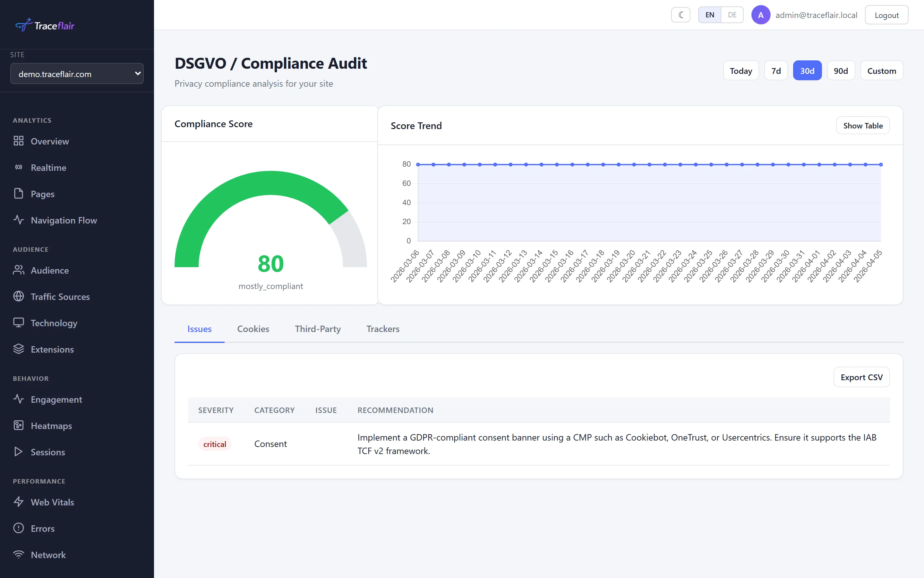Click the 80 compliance score value

coord(270,263)
